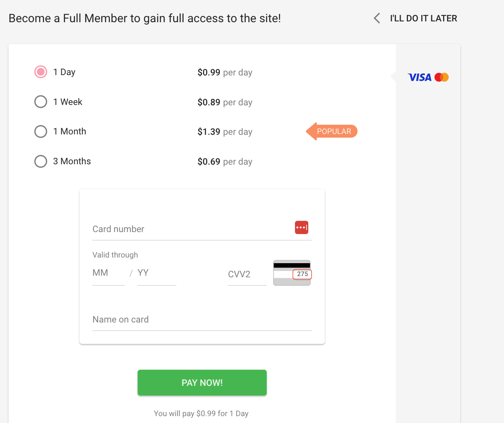Click the $0.99 per day price label

pyautogui.click(x=225, y=72)
